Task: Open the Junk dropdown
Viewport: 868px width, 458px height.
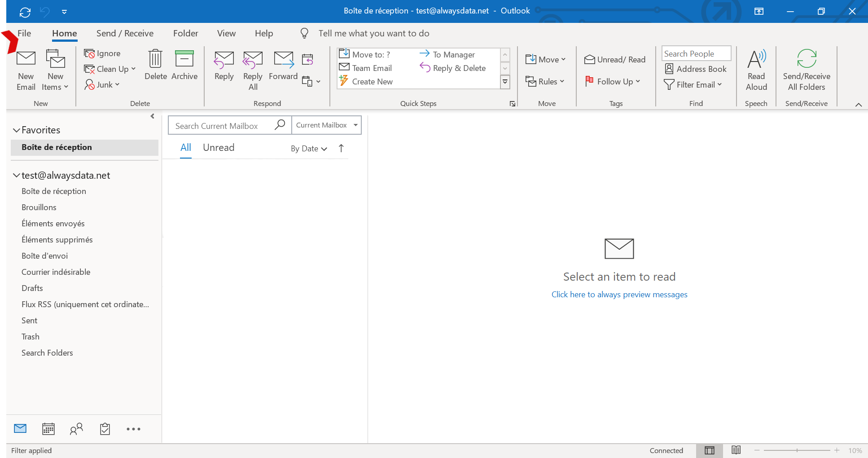Action: pos(102,85)
